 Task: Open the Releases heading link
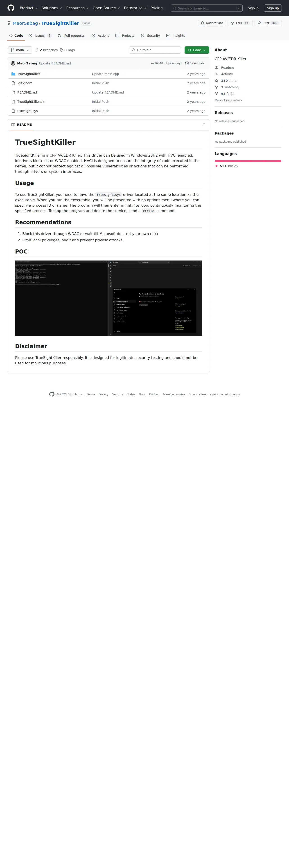click(224, 113)
